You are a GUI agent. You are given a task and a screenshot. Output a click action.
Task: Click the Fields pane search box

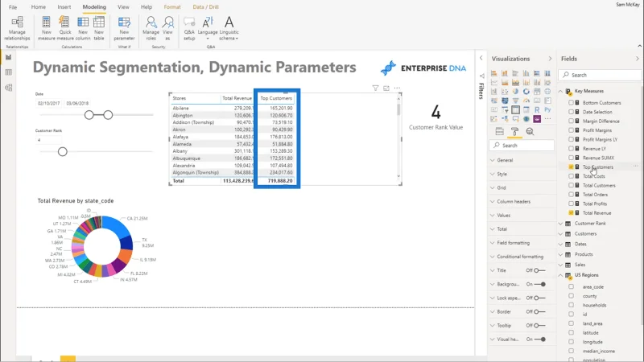(600, 75)
